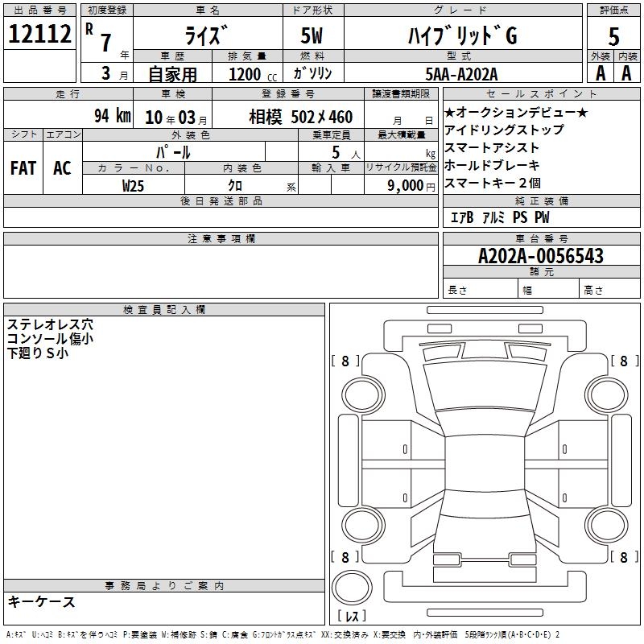Click the registration month value 3
The height and width of the screenshot is (644, 644).
click(106, 73)
